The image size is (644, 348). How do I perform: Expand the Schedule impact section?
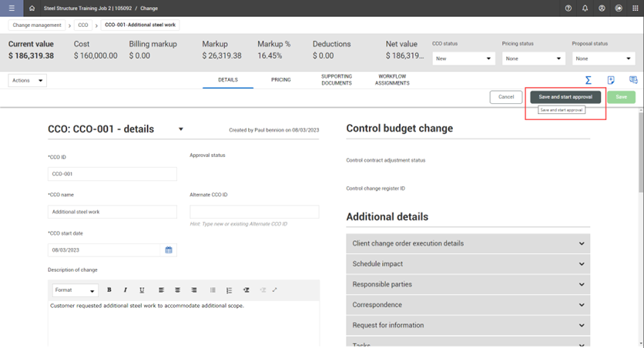click(468, 264)
